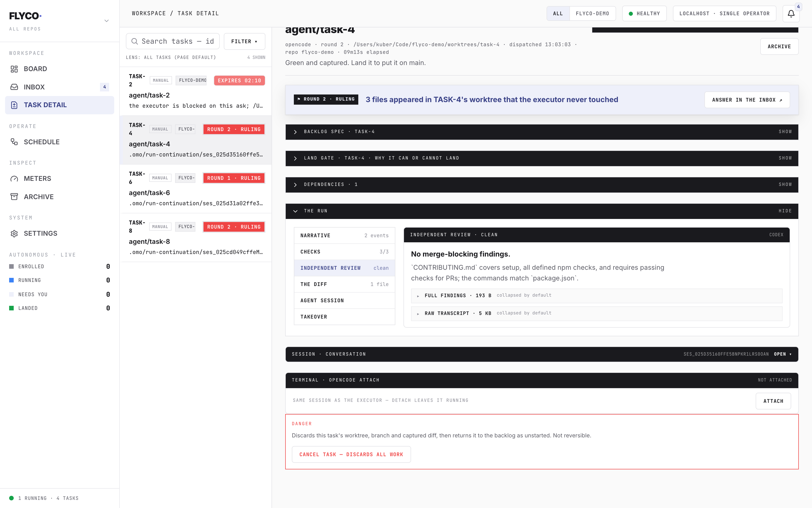Expand Raw Transcript 5 KB disclosure
Image resolution: width=812 pixels, height=508 pixels.
(597, 313)
